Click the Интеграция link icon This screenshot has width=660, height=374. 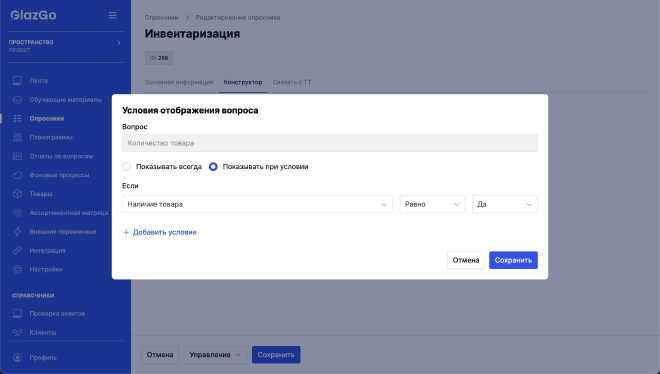pyautogui.click(x=17, y=250)
